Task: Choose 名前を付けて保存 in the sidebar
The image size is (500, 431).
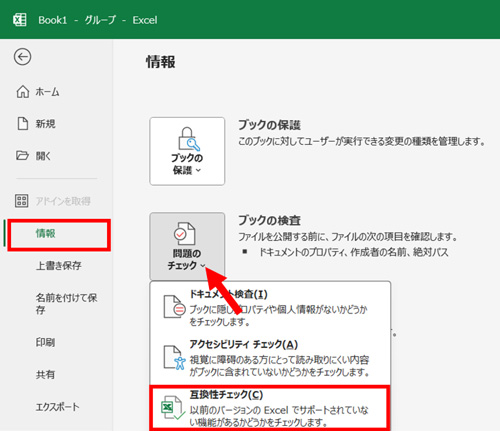Action: tap(57, 304)
